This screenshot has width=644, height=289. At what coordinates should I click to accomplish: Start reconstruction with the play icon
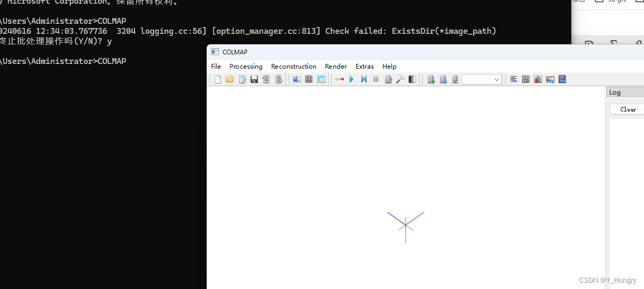[352, 79]
